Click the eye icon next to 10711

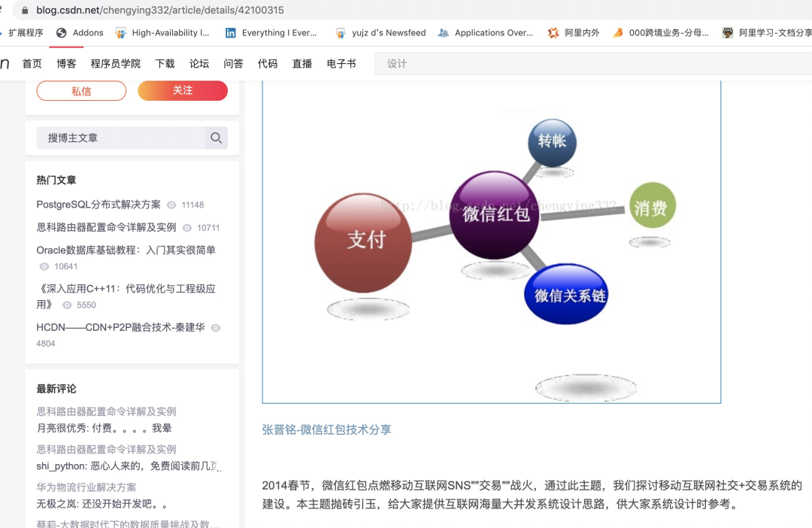[187, 228]
